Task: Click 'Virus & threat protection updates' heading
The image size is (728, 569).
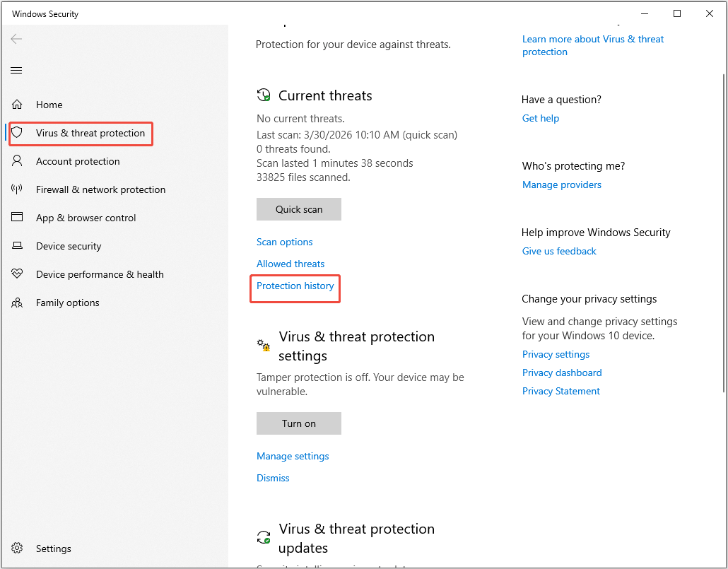Action: tap(356, 539)
